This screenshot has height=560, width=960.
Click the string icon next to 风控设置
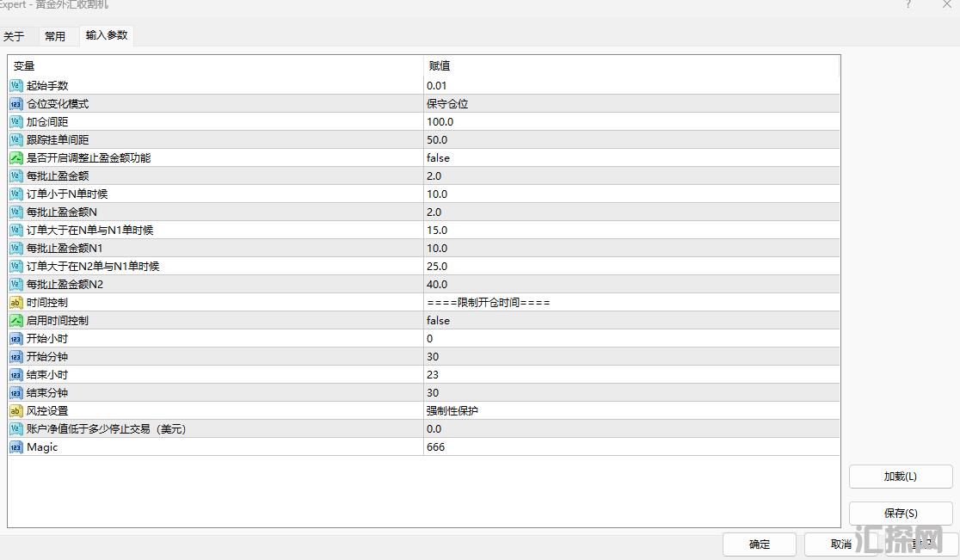tap(16, 410)
